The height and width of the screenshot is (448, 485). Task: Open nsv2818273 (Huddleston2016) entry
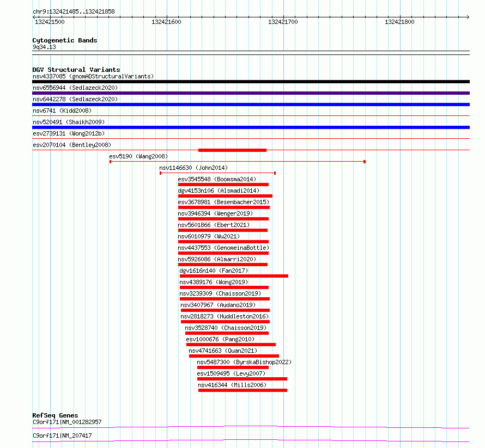coord(225,316)
